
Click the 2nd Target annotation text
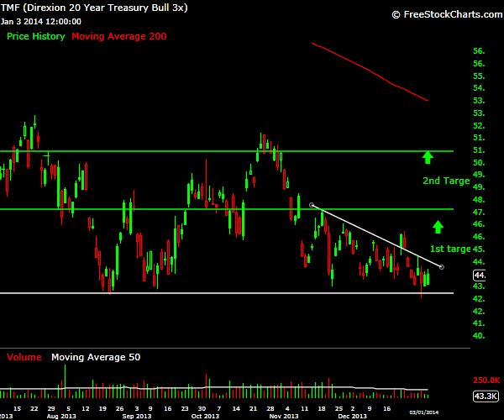(446, 181)
